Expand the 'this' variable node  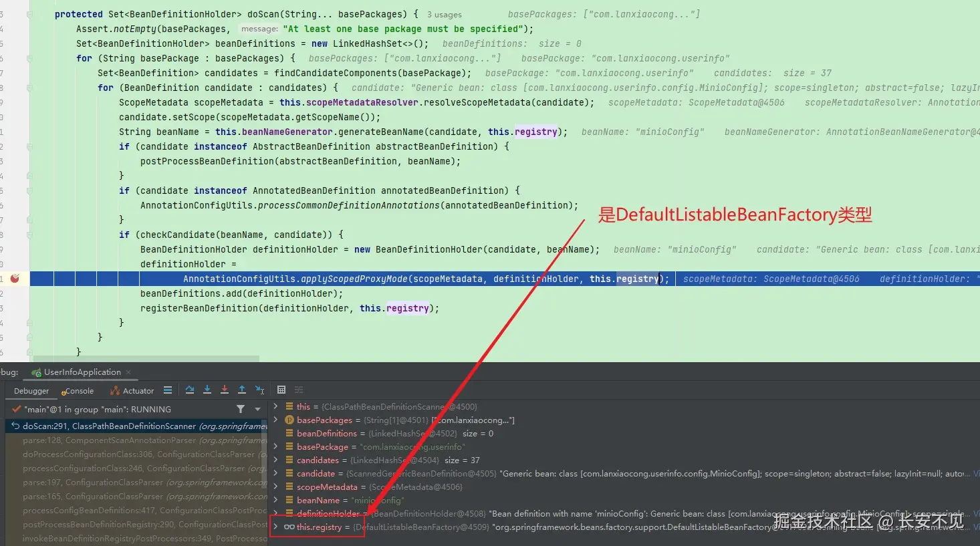[x=275, y=406]
